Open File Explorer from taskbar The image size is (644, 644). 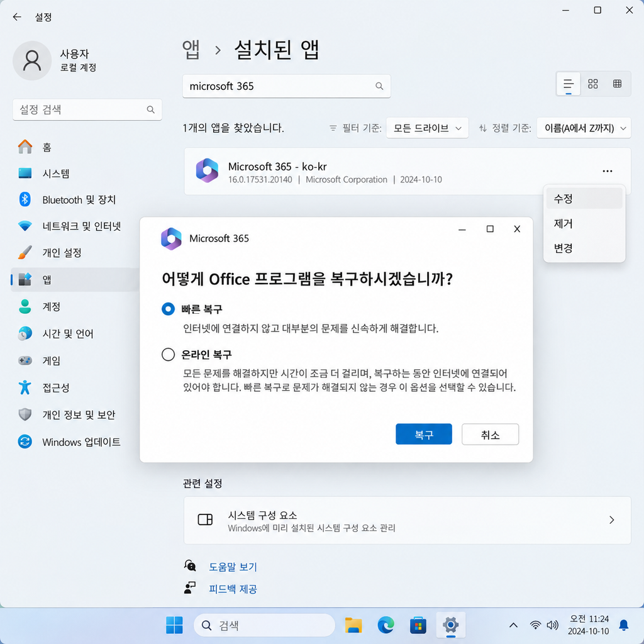[353, 625]
